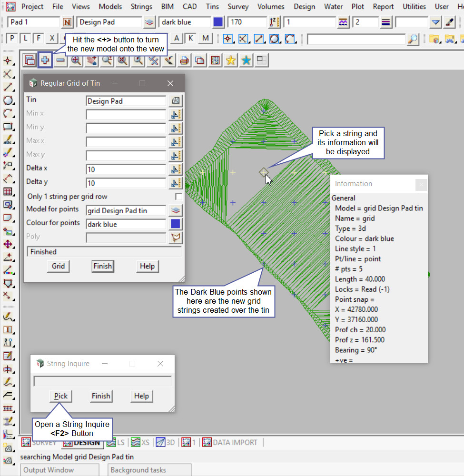Click the dark blue Colour for points swatch
This screenshot has width=464, height=476.
click(176, 224)
